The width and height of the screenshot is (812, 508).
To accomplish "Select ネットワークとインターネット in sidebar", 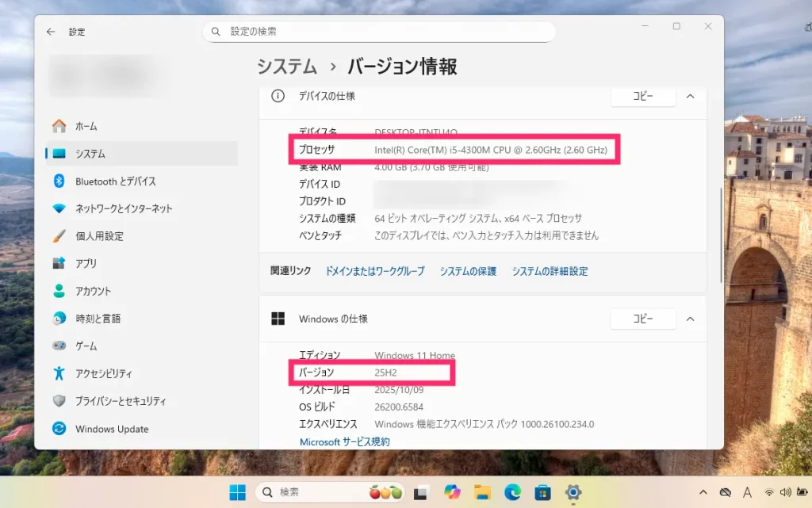I will tap(123, 208).
